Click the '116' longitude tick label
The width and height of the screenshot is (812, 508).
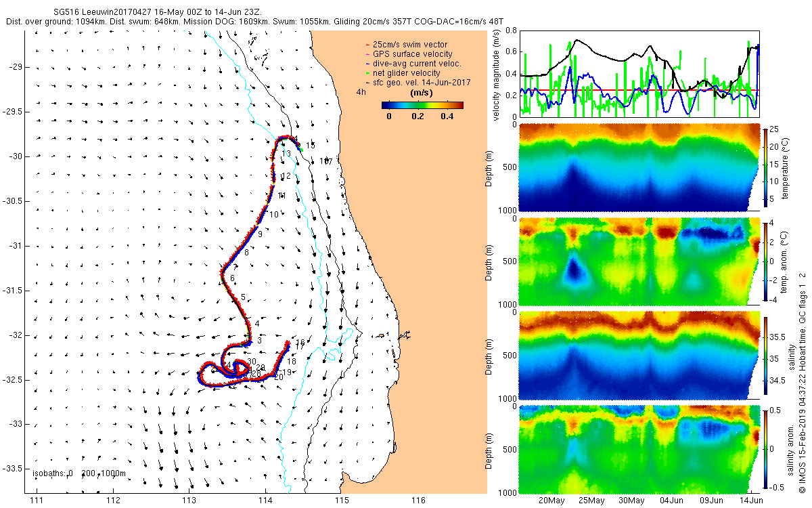418,501
